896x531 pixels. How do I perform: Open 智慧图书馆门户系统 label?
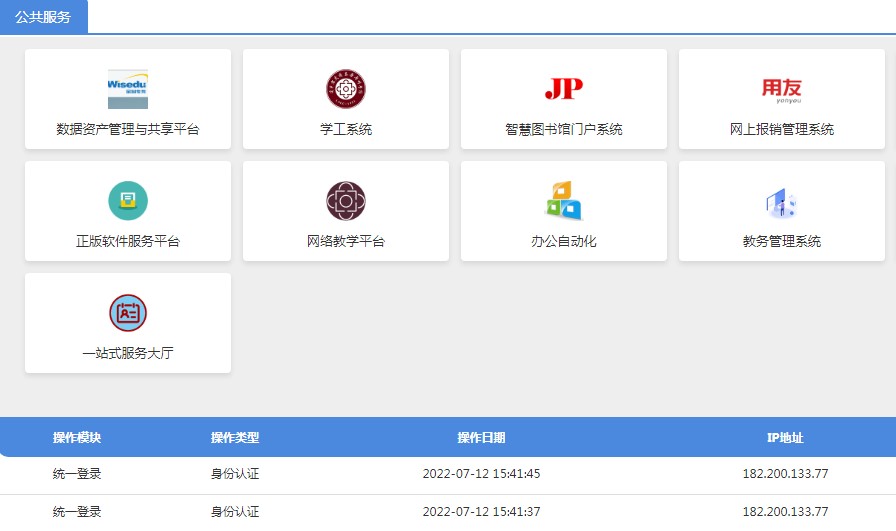564,129
